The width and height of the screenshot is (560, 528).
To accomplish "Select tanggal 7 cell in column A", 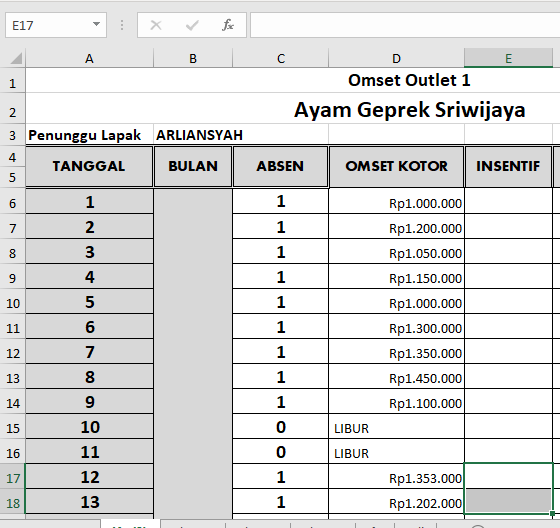I will coord(89,352).
